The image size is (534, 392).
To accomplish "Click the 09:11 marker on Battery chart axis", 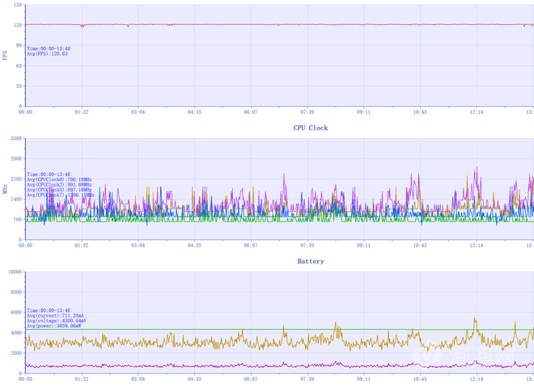I will [363, 378].
